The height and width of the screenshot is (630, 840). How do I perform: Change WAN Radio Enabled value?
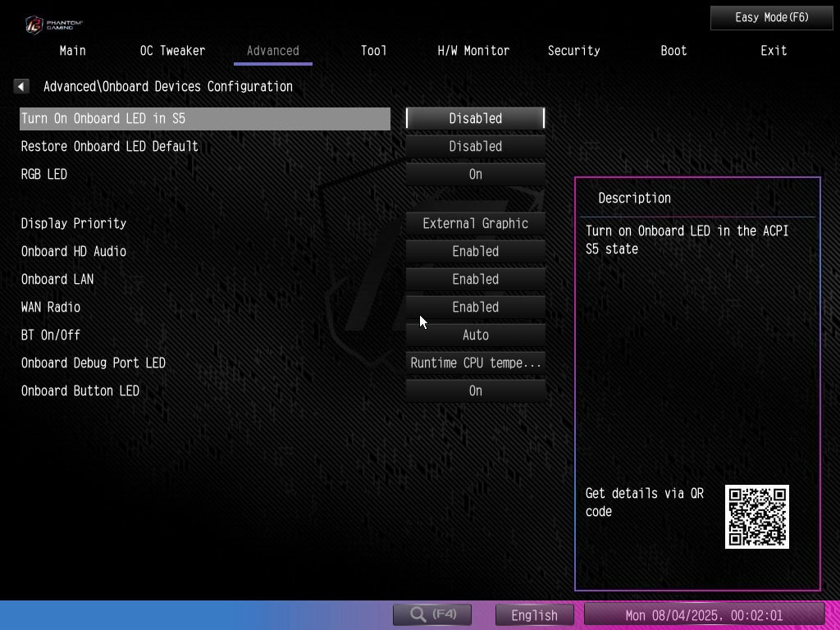(x=475, y=307)
